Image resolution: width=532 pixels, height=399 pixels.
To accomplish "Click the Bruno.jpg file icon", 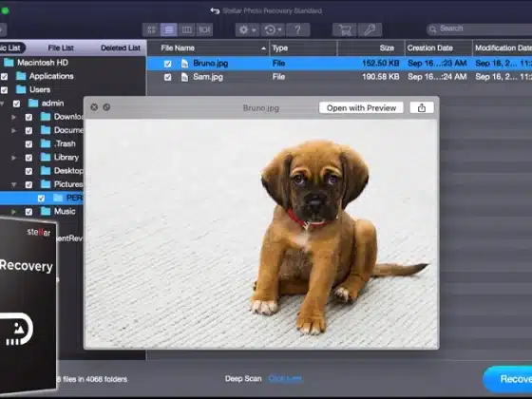I will click(x=184, y=64).
